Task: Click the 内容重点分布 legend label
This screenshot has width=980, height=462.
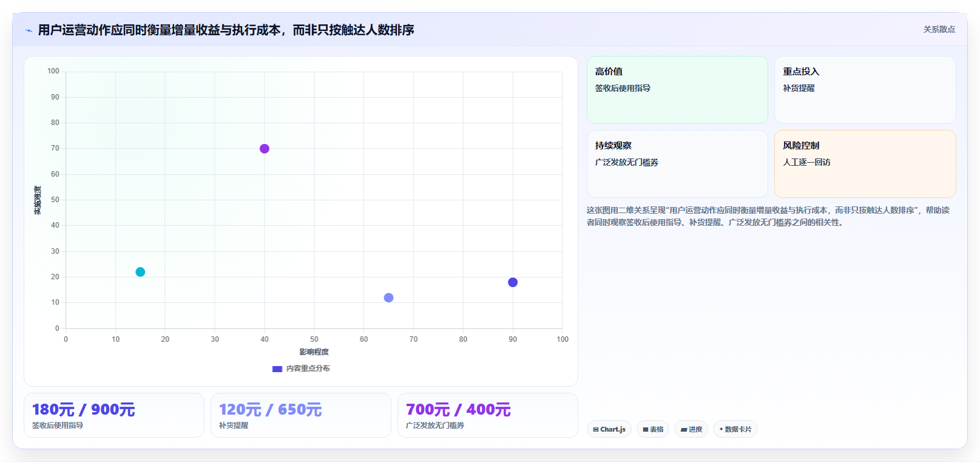Action: tap(308, 369)
